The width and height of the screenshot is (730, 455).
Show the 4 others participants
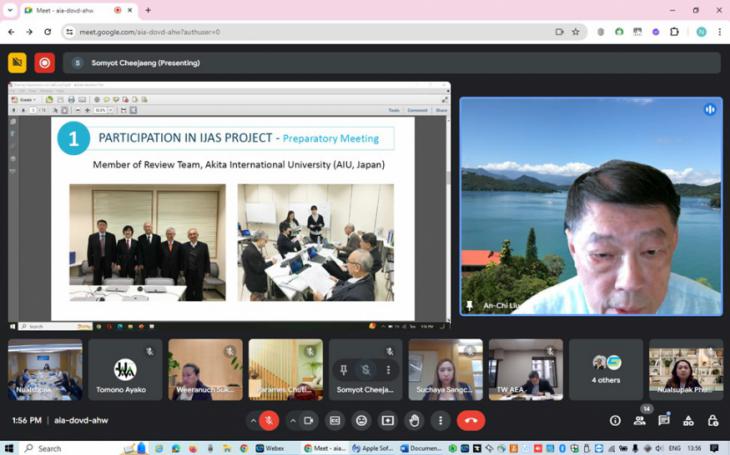pyautogui.click(x=606, y=369)
